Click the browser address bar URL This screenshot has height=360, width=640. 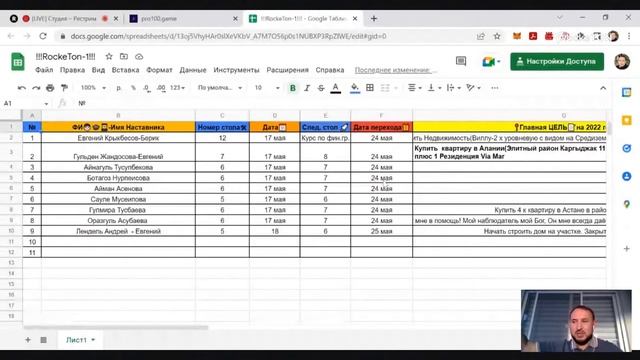click(228, 36)
